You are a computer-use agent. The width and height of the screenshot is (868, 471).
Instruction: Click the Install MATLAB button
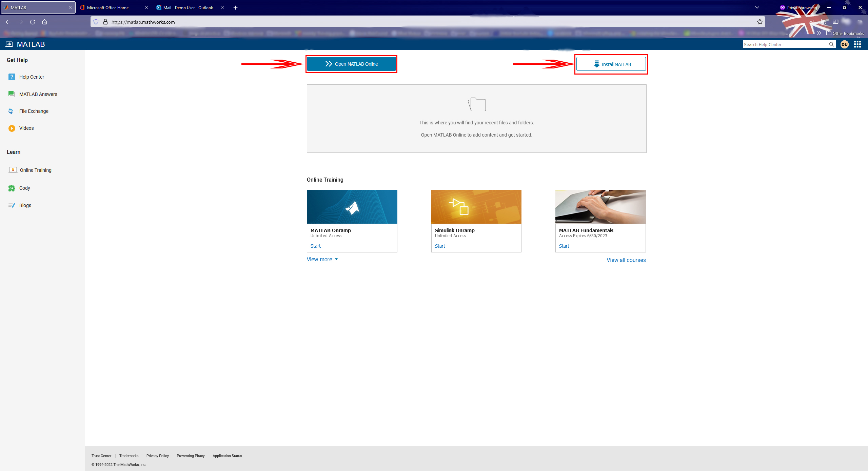611,64
